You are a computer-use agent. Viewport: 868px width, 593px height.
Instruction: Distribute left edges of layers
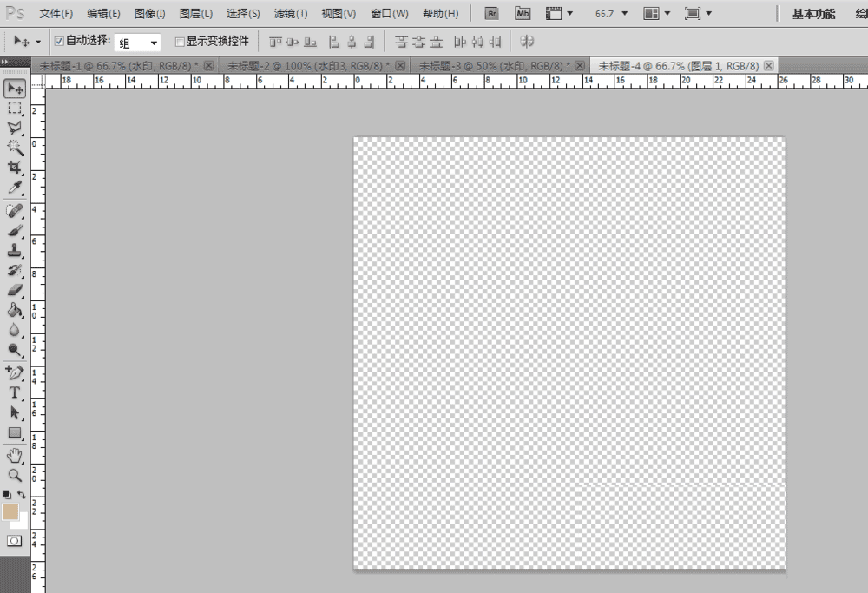[x=460, y=42]
